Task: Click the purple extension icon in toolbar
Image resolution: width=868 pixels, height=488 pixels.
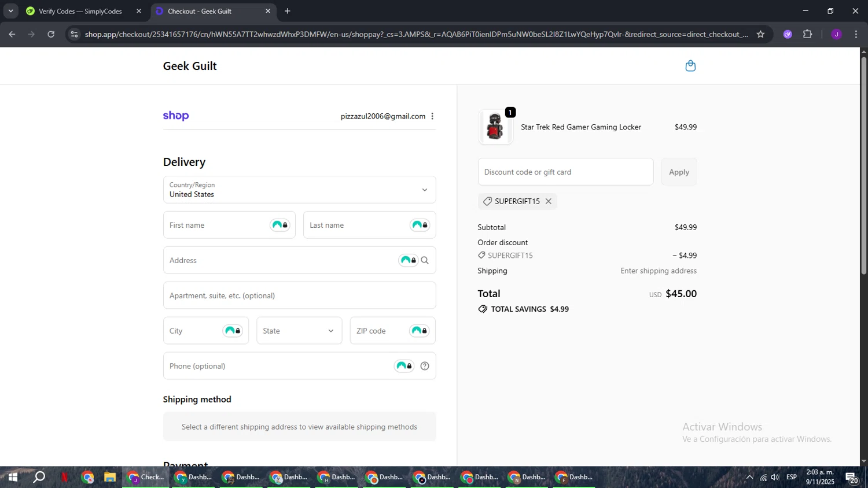Action: tap(788, 34)
